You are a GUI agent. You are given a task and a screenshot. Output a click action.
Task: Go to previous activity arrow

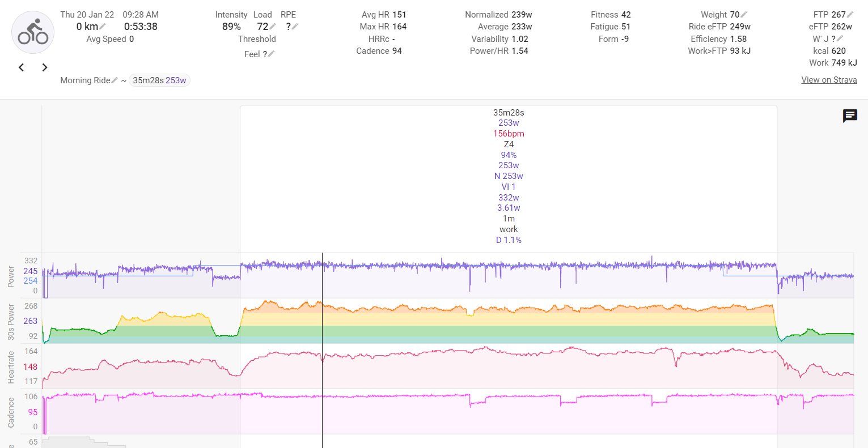pyautogui.click(x=22, y=67)
